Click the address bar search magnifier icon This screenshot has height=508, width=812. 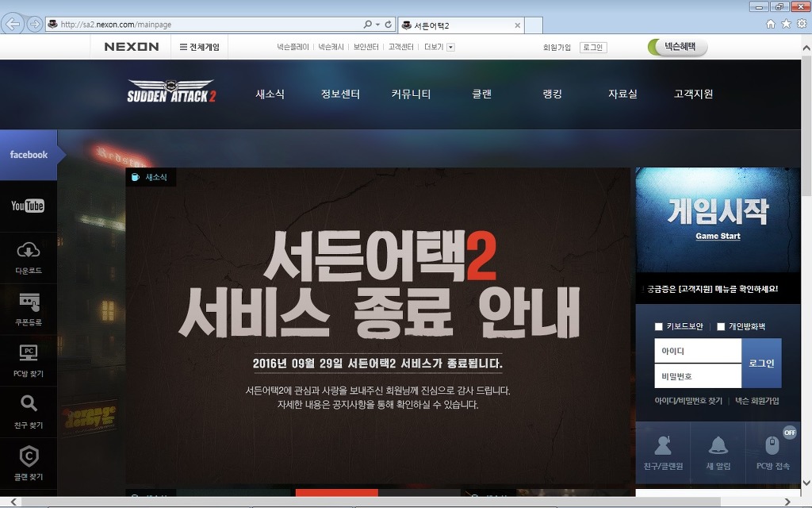click(368, 25)
